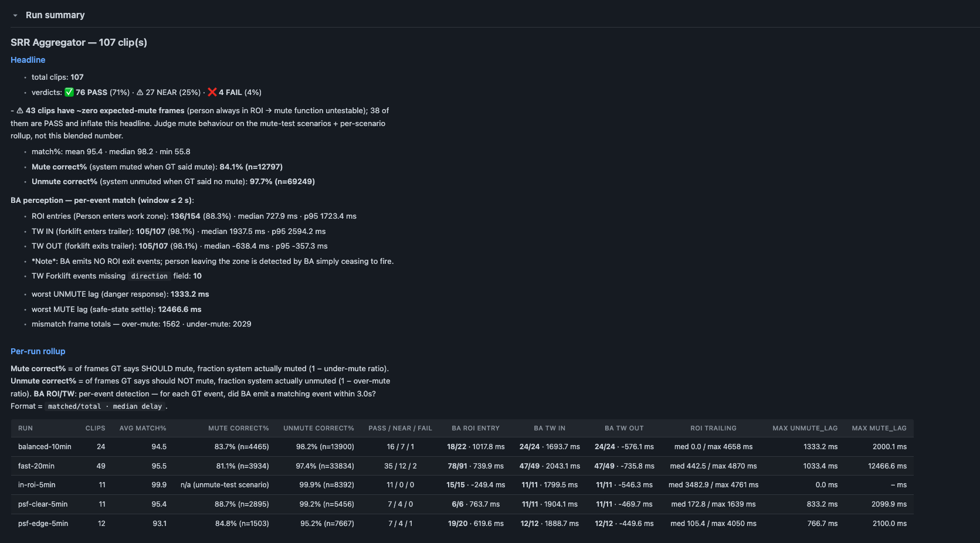Click the 1333.2 ms max unmute lag cell
The height and width of the screenshot is (543, 980).
[820, 447]
